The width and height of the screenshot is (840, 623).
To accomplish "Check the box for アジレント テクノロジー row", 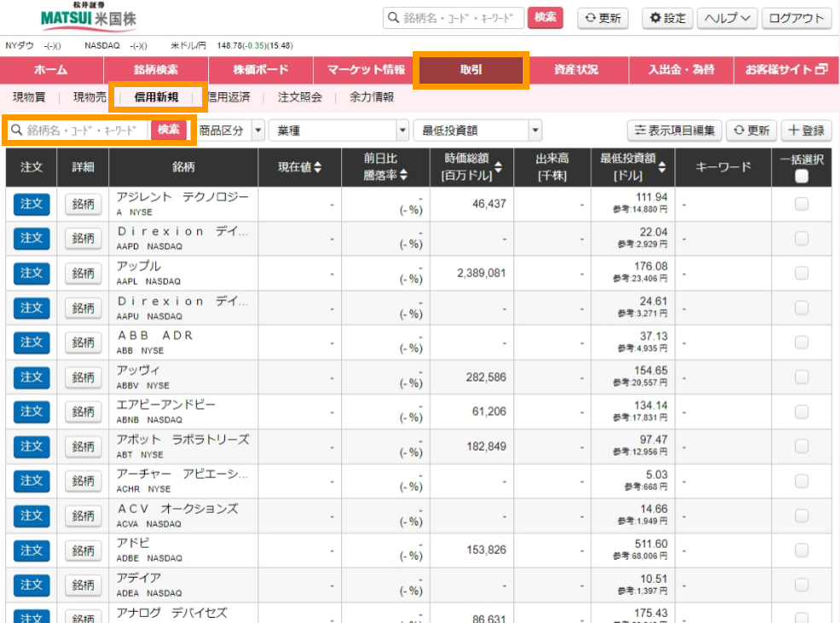I will (x=802, y=204).
